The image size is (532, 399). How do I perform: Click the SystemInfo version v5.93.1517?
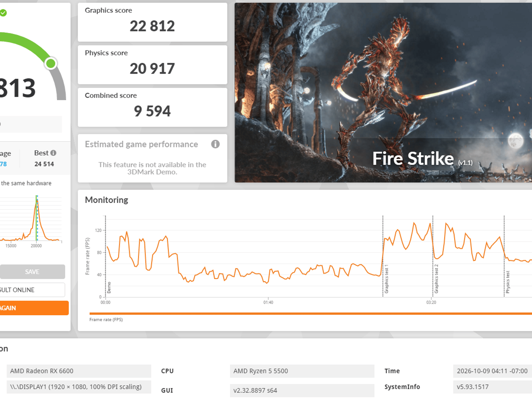click(493, 387)
